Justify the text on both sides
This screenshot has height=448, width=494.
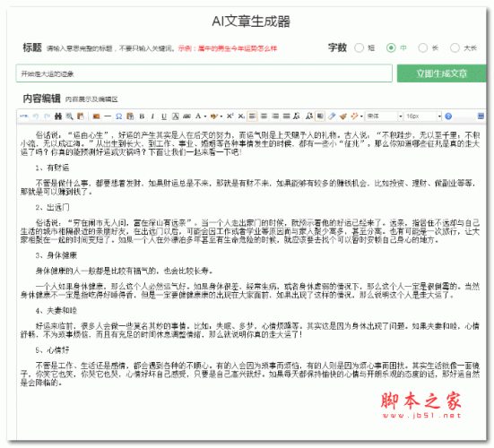click(x=286, y=116)
